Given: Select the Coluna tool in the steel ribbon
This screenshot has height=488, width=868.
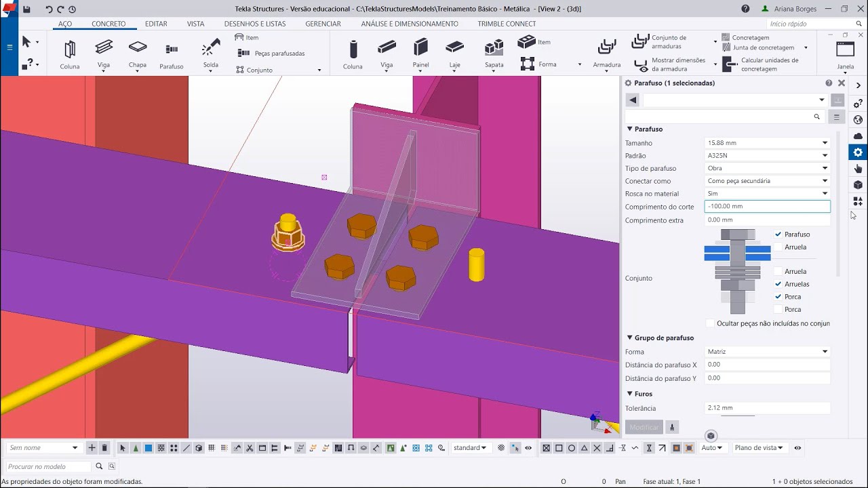Looking at the screenshot, I should click(69, 54).
